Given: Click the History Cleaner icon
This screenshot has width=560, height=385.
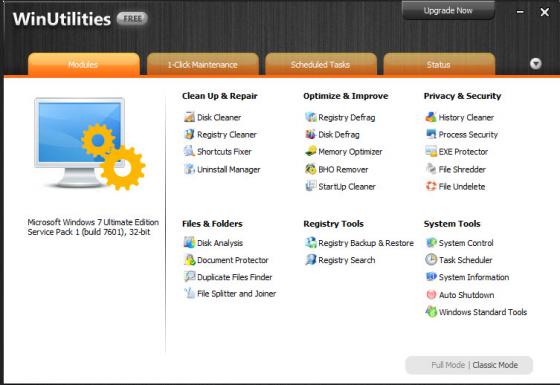Looking at the screenshot, I should pyautogui.click(x=431, y=117).
